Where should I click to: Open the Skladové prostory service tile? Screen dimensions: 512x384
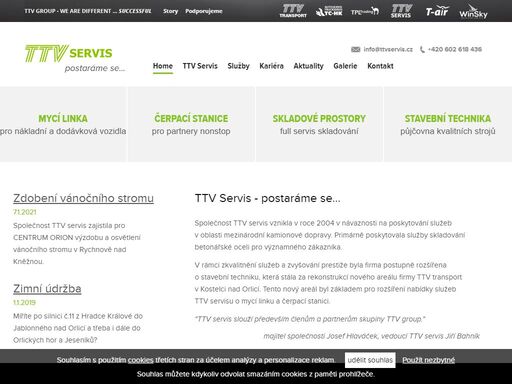pyautogui.click(x=319, y=124)
